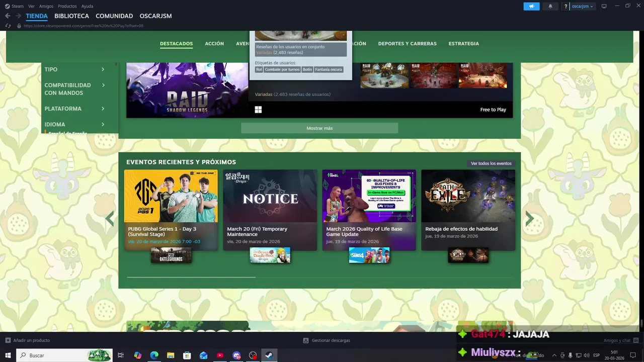Open PUBG Global Series 1 event
The height and width of the screenshot is (362, 644).
(x=171, y=210)
